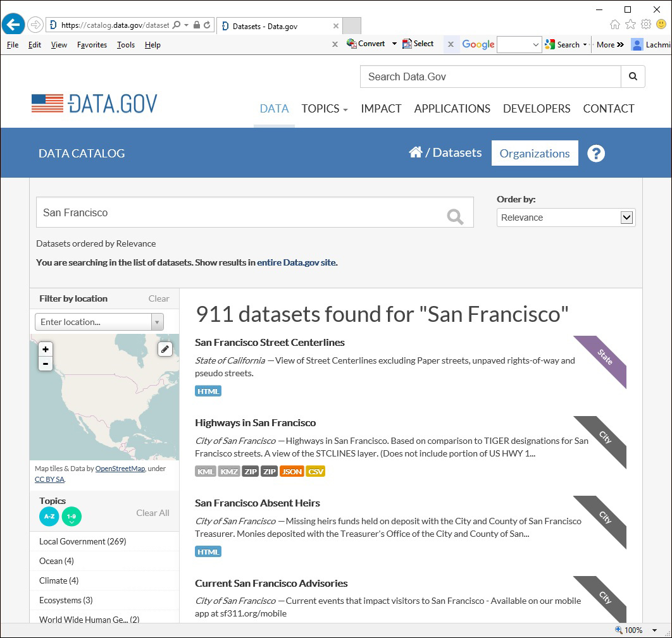Expand Google Search button dropdown arrow
672x638 pixels.
tap(585, 44)
